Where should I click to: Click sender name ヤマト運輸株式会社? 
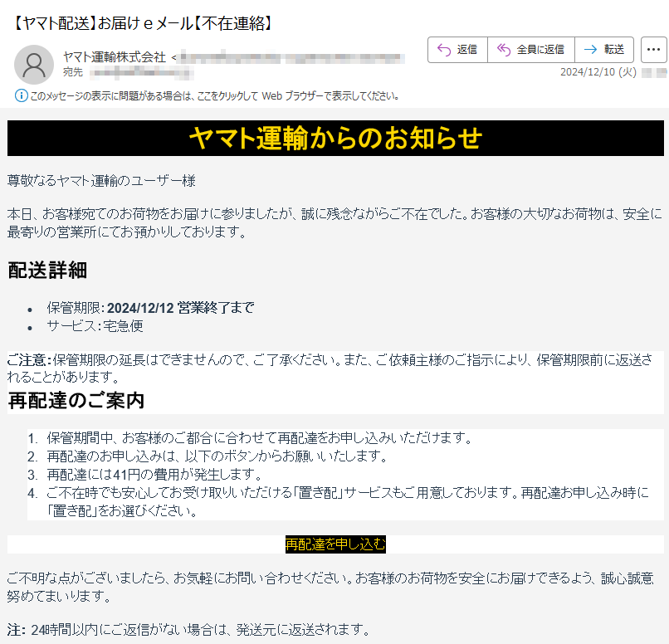pyautogui.click(x=115, y=56)
